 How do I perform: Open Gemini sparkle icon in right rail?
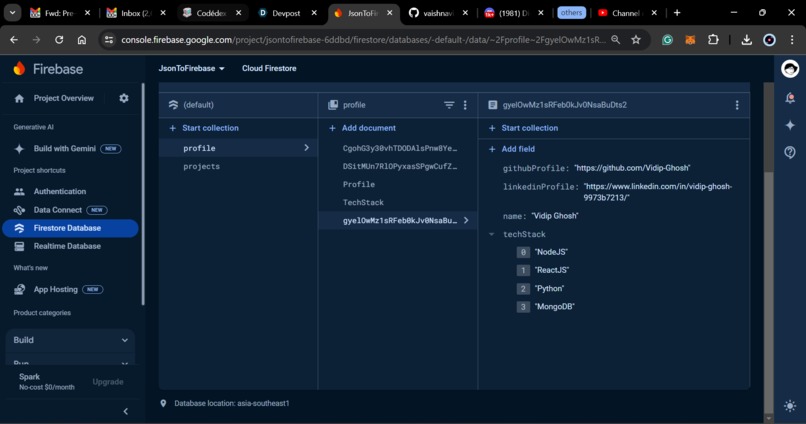790,125
